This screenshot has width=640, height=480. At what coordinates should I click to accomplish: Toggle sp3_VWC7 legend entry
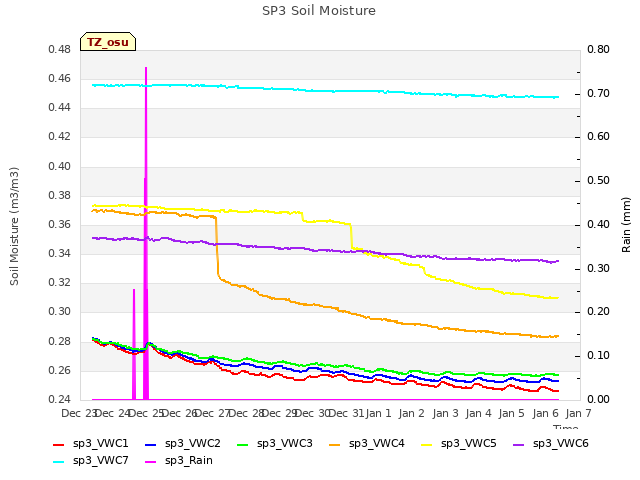[91, 461]
